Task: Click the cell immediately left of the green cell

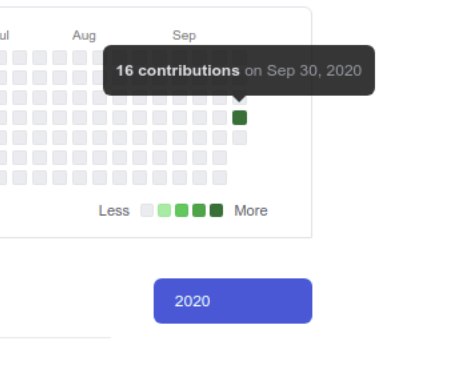Action: 220,118
